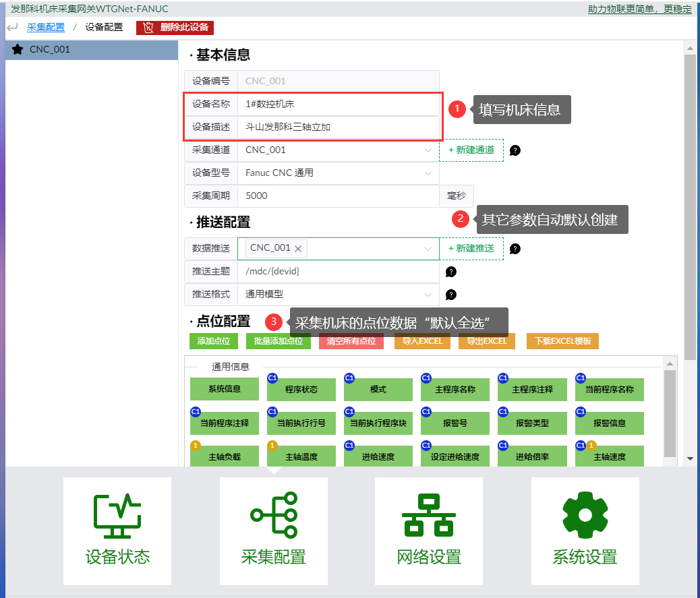The height and width of the screenshot is (598, 700).
Task: Open the 数据推送 multi-select dropdown
Action: 339,249
